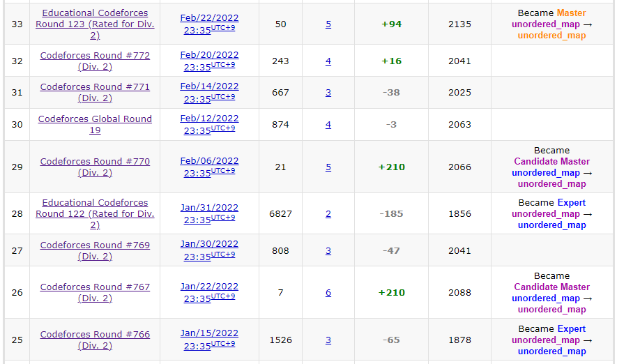Select contest number 26 cell
617x364 pixels.
(17, 292)
